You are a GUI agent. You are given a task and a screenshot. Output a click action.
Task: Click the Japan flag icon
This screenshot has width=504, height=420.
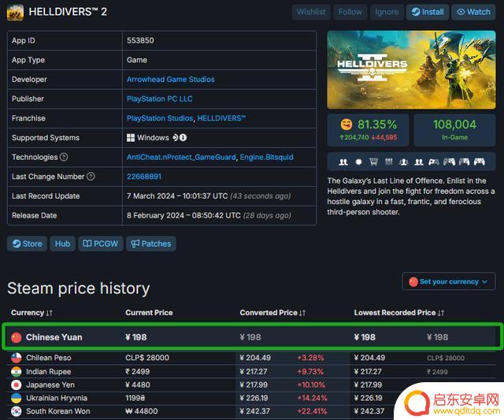[16, 385]
